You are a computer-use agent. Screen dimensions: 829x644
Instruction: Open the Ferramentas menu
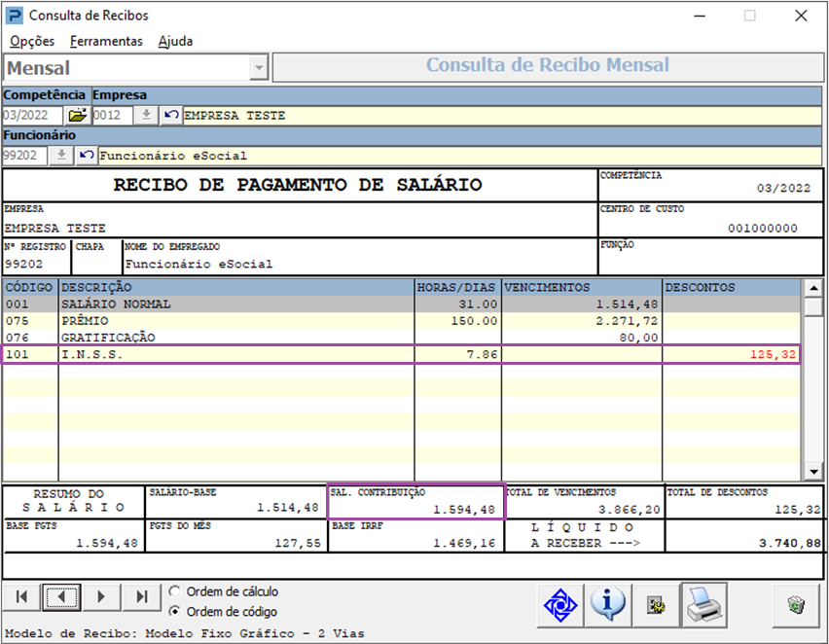pos(106,41)
